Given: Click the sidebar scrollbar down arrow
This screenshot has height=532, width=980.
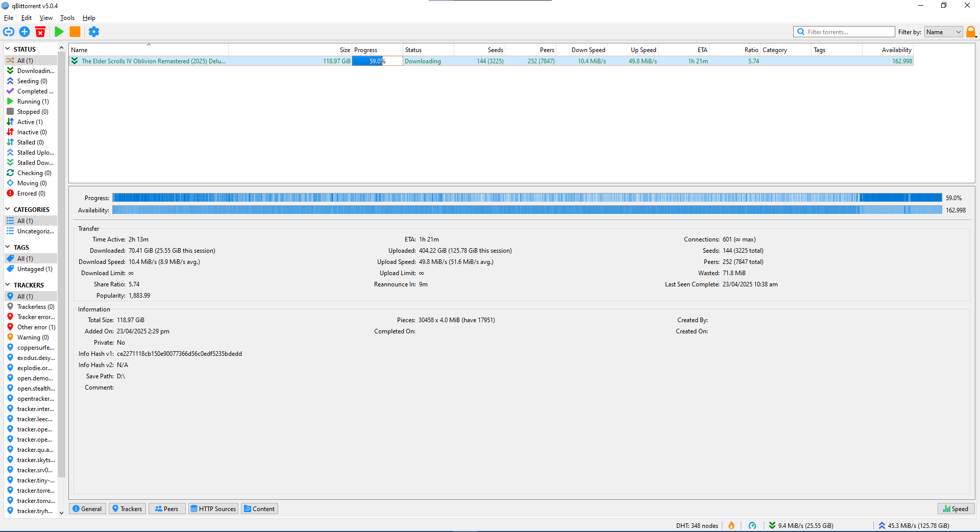Looking at the screenshot, I should click(61, 513).
